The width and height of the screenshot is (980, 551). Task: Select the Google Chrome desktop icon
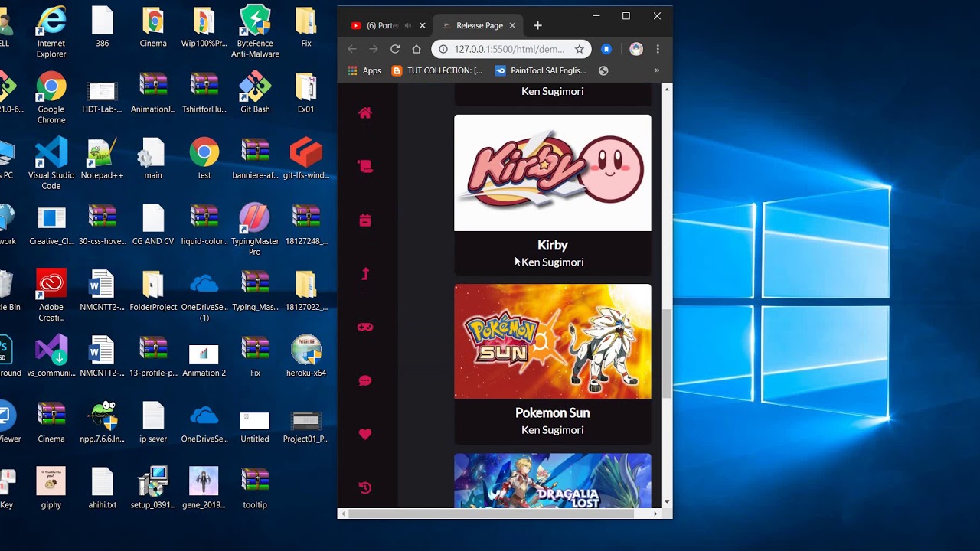pos(51,98)
